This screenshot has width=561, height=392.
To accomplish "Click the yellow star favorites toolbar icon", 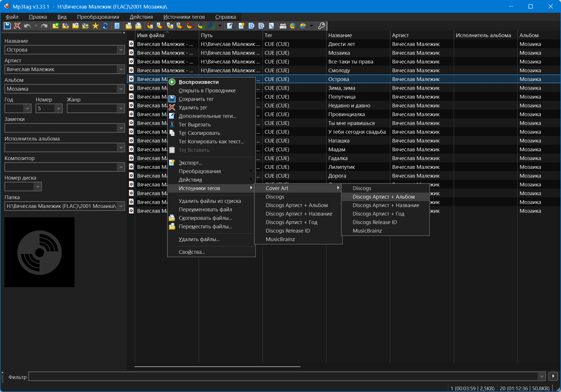I will click(95, 26).
